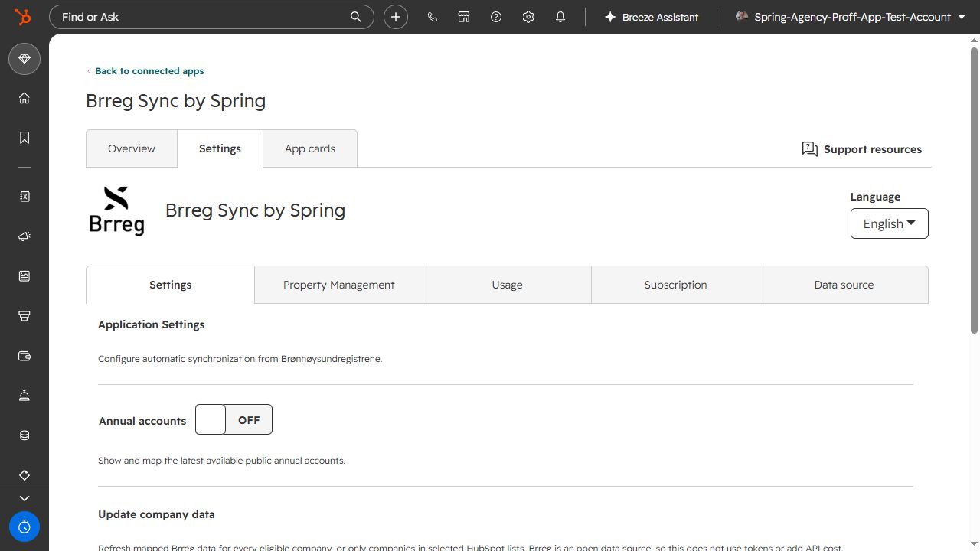This screenshot has width=980, height=551.
Task: Select the top Settings tab
Action: (x=220, y=148)
